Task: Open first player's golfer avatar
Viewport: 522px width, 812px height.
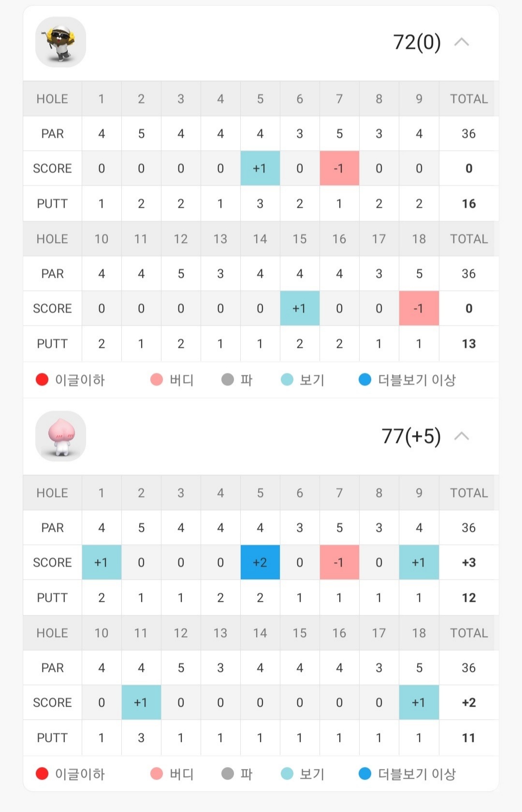Action: (x=60, y=42)
